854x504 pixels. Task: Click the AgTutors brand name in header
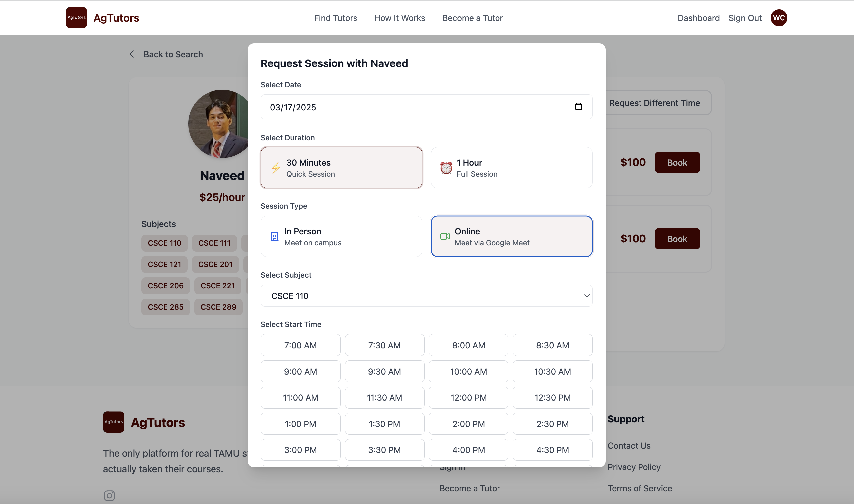(x=116, y=18)
